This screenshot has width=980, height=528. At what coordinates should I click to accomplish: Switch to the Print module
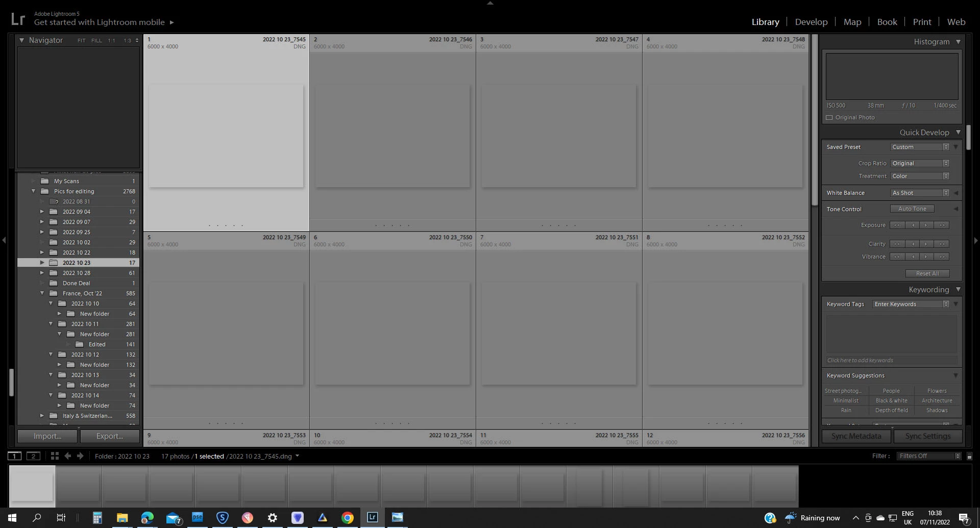(x=922, y=22)
